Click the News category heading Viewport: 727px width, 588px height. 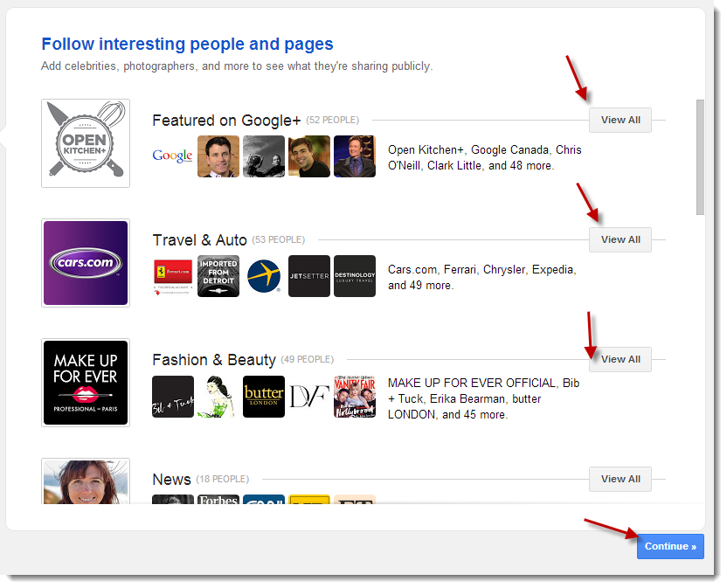[x=171, y=480]
